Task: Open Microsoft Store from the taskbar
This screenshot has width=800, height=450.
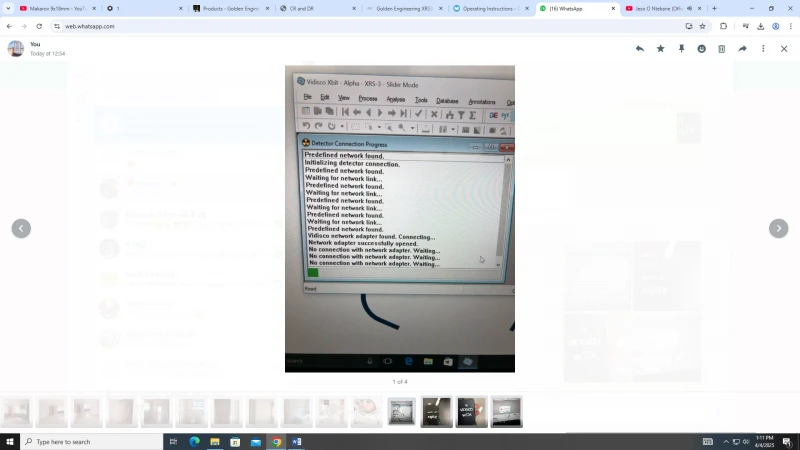Action: (235, 442)
